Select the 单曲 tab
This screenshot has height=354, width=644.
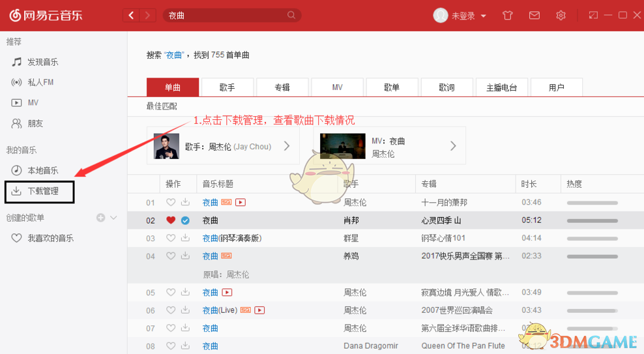pyautogui.click(x=173, y=87)
